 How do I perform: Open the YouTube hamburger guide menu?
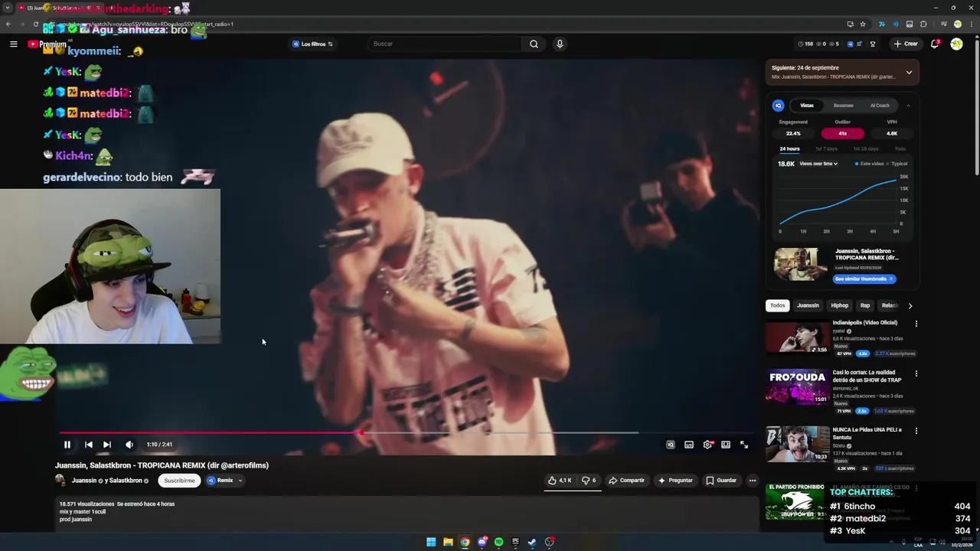point(13,44)
